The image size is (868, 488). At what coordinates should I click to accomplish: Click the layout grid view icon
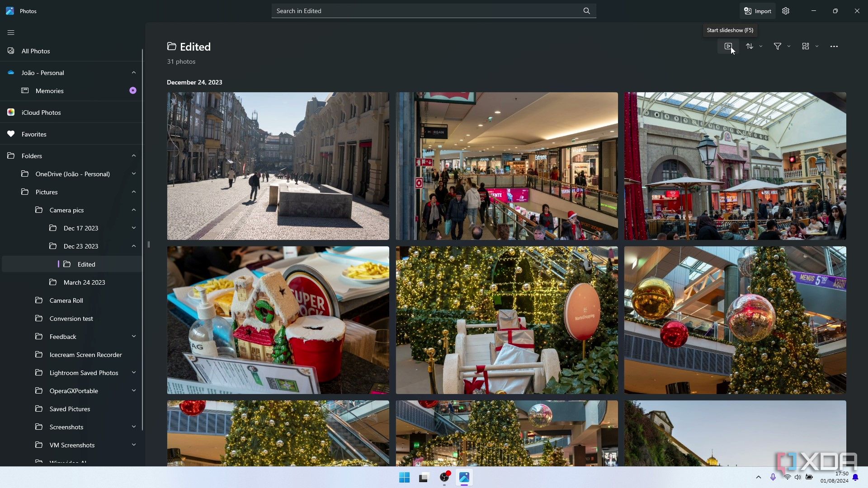(806, 46)
